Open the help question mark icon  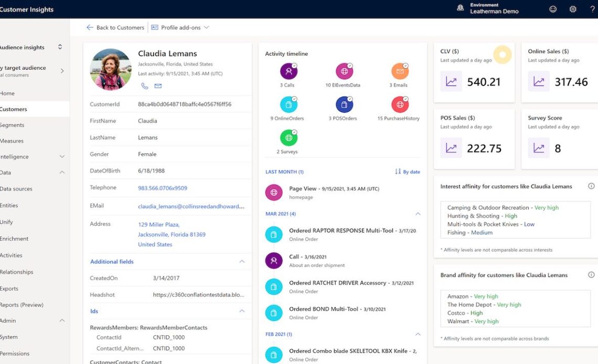tap(592, 9)
